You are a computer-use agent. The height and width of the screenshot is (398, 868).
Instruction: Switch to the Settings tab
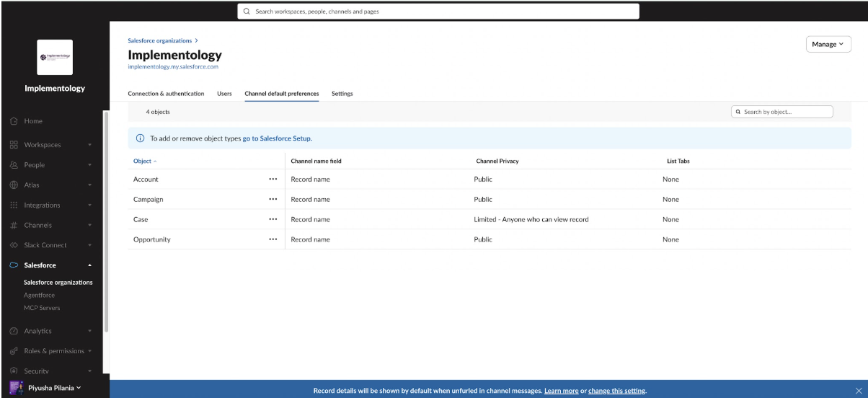[x=342, y=94]
